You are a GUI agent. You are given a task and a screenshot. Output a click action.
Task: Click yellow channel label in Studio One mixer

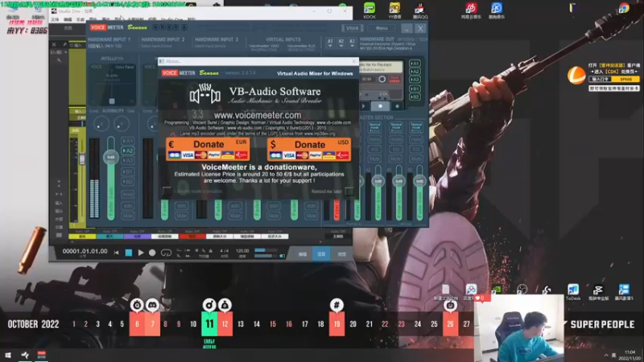(82, 237)
